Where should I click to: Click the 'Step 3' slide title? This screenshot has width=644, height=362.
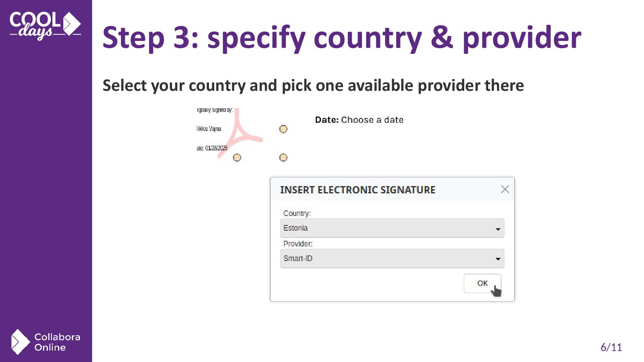342,38
